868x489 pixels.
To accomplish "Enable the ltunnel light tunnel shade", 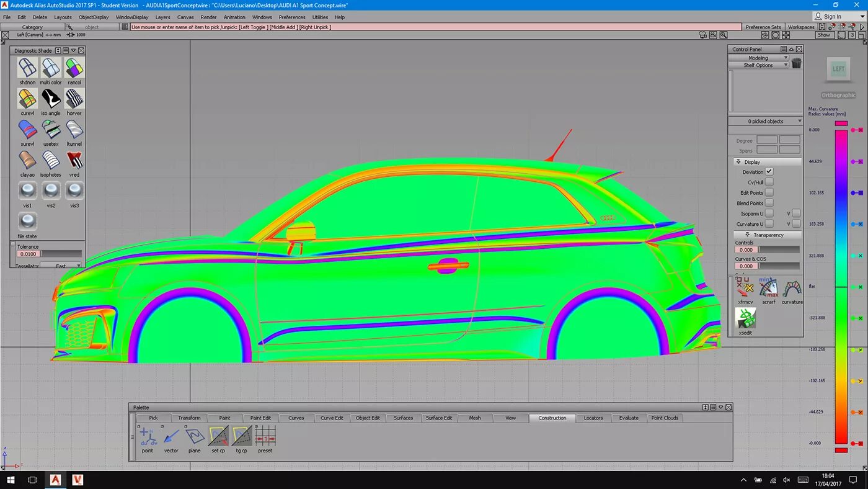I will [x=74, y=129].
